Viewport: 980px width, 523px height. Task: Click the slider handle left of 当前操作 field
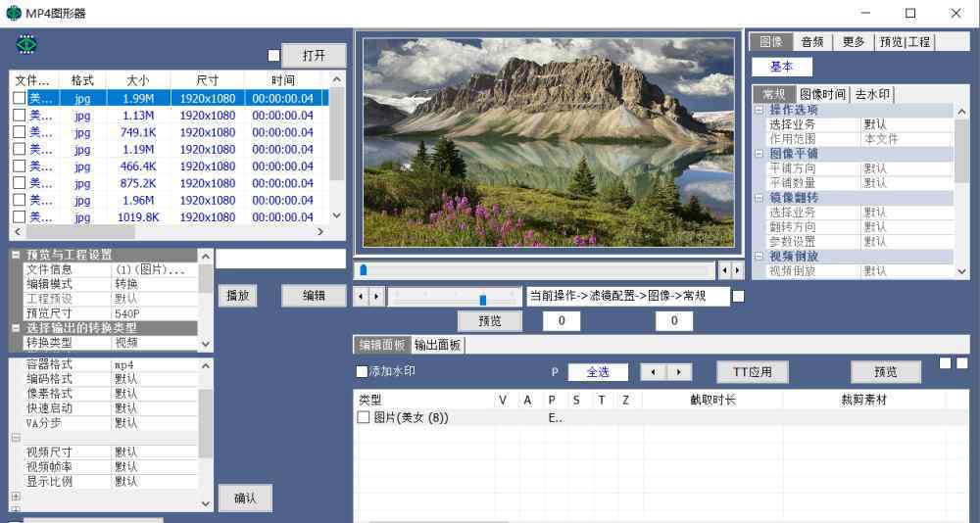482,299
